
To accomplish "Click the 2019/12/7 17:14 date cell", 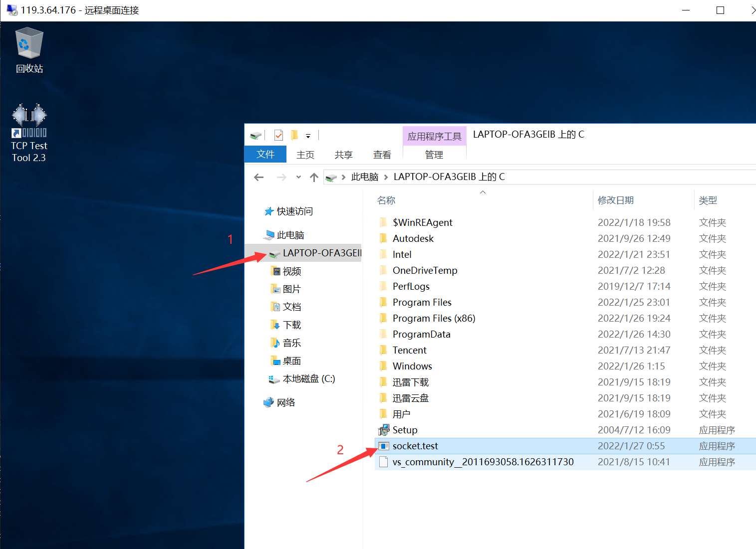I will pyautogui.click(x=634, y=286).
